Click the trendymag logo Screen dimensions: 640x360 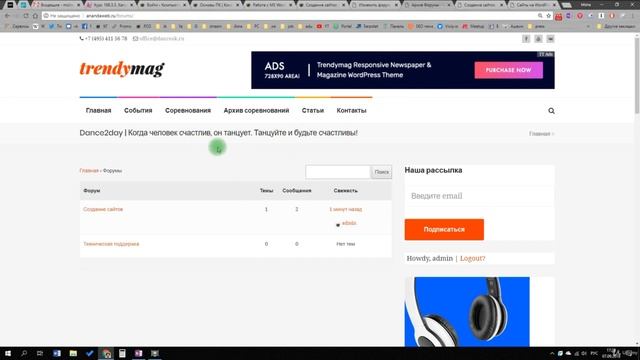coord(122,69)
